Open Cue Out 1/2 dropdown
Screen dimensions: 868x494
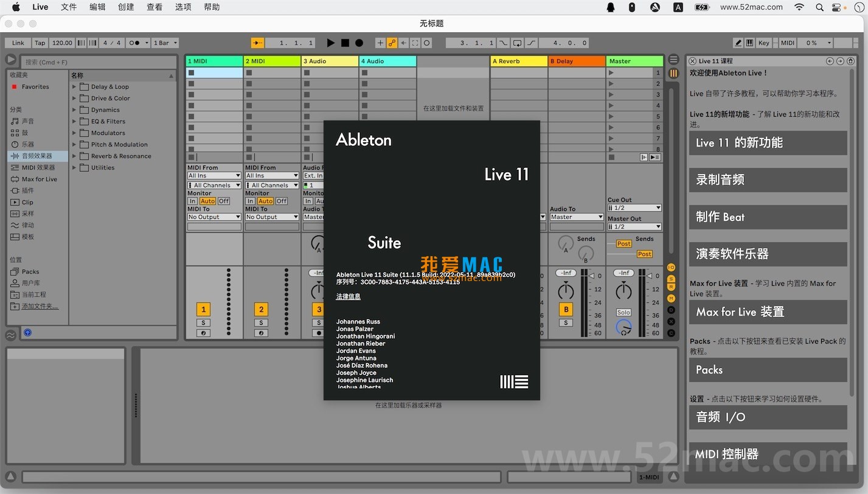634,208
